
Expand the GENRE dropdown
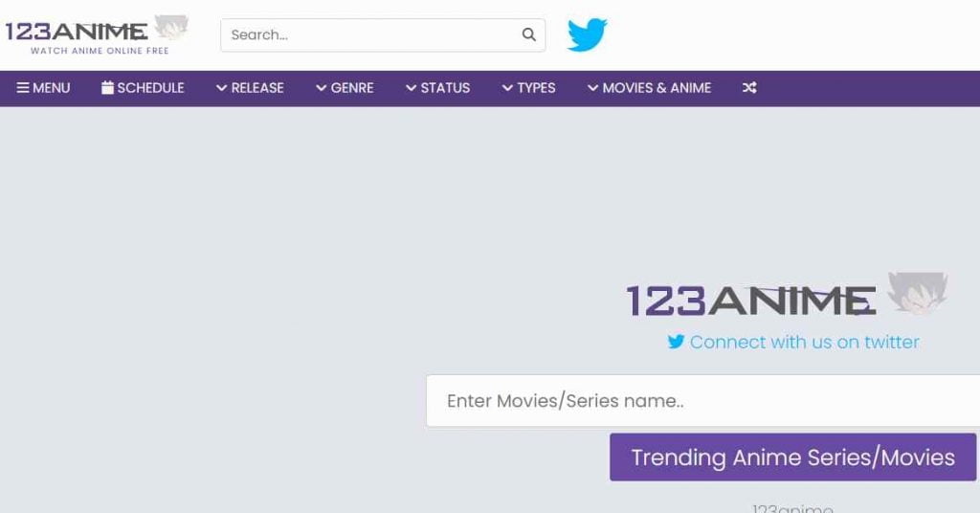[345, 88]
